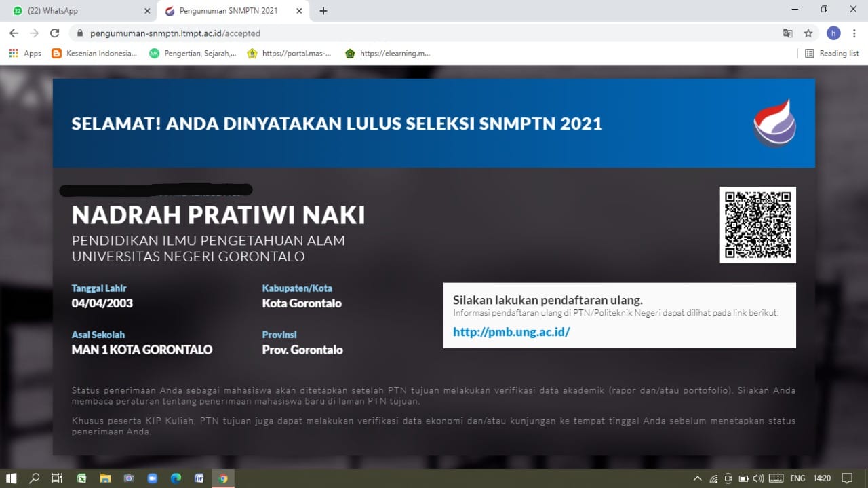Open the Apps bookmark shortcut
The width and height of the screenshot is (868, 488).
25,53
